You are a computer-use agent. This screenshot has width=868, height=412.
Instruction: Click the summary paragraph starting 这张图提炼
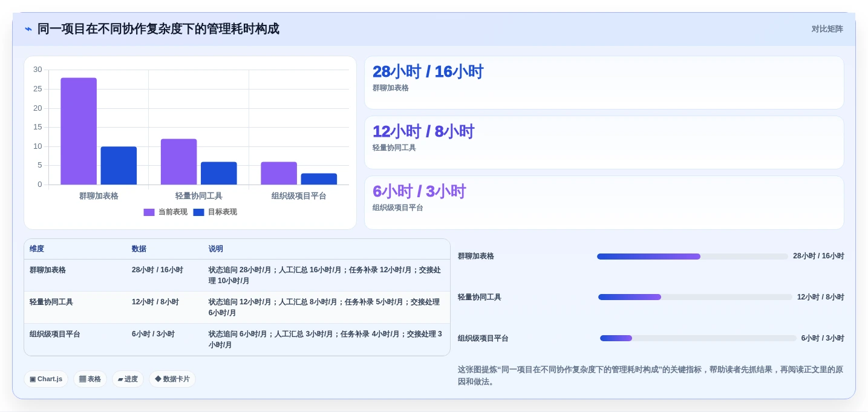(650, 376)
